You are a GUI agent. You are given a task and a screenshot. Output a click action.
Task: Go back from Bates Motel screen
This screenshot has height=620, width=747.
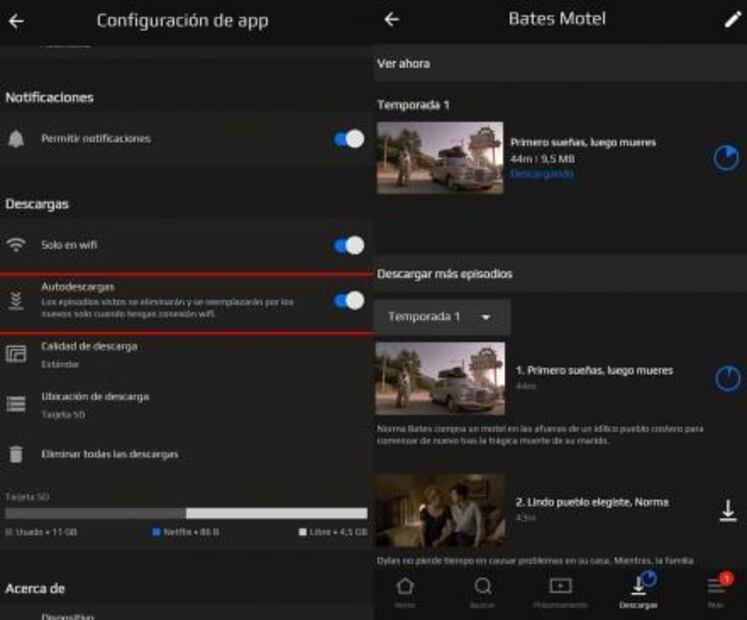point(392,20)
